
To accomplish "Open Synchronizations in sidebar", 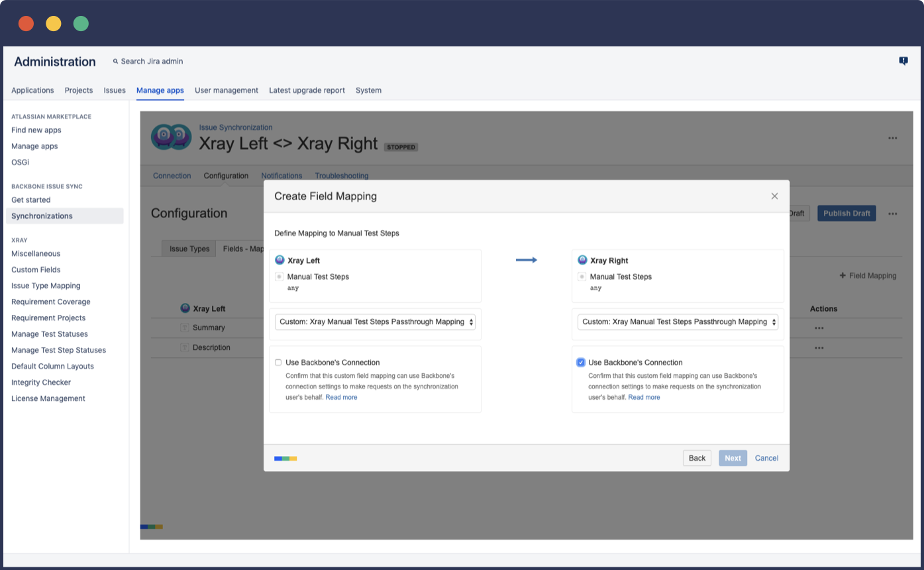I will (65, 216).
